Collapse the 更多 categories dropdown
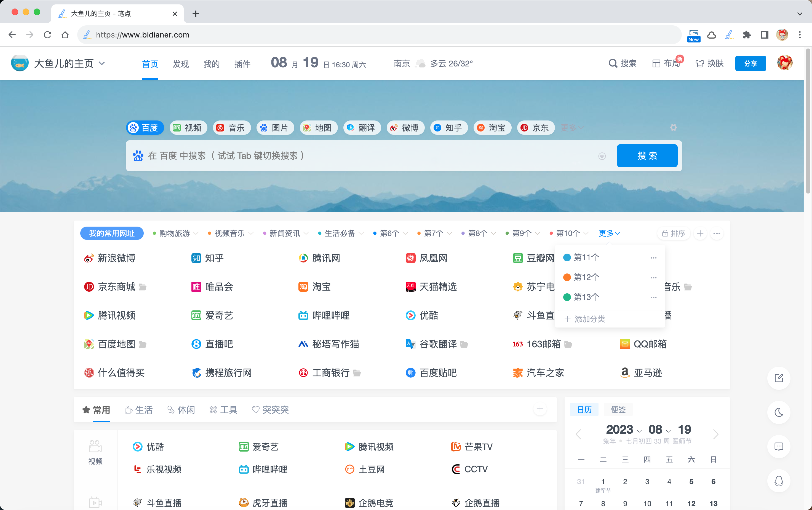The width and height of the screenshot is (812, 510). point(609,233)
